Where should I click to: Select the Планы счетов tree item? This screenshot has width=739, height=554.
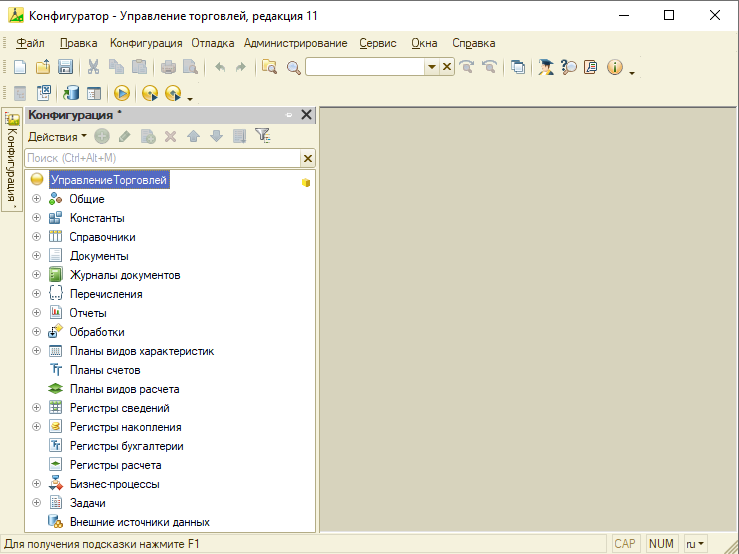point(105,370)
